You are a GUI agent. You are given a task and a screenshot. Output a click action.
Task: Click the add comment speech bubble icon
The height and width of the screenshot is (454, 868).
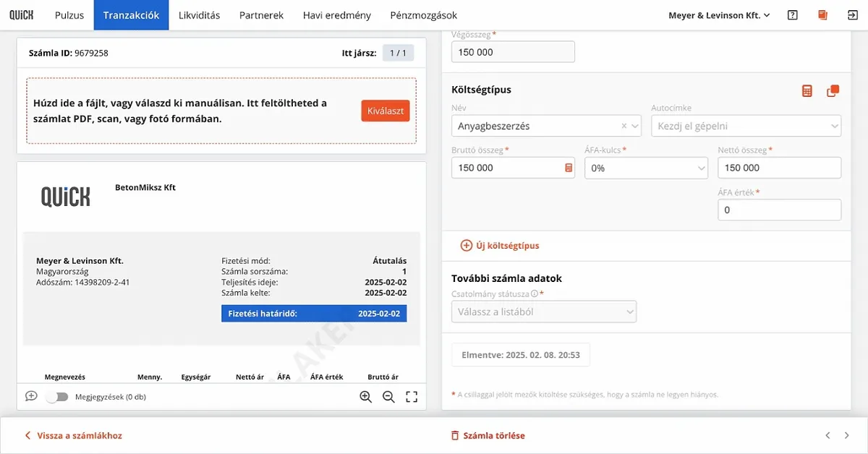[31, 396]
